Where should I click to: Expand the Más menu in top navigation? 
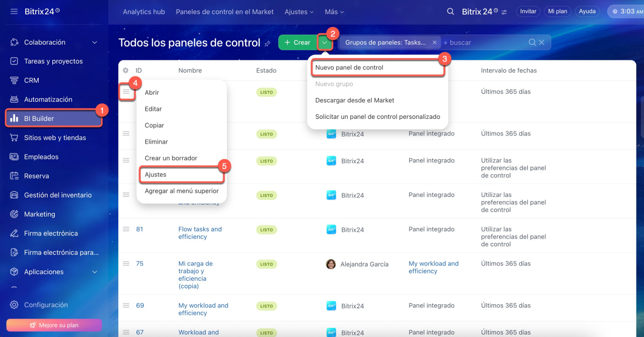pos(335,12)
